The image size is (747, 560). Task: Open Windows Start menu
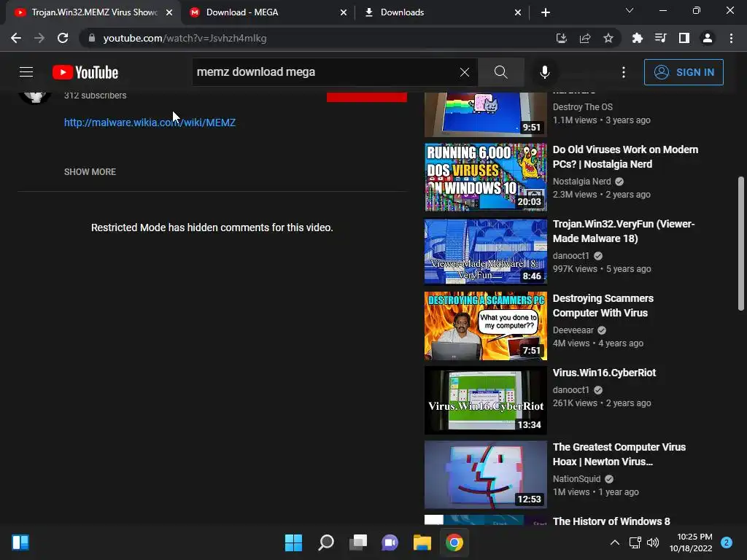[293, 542]
